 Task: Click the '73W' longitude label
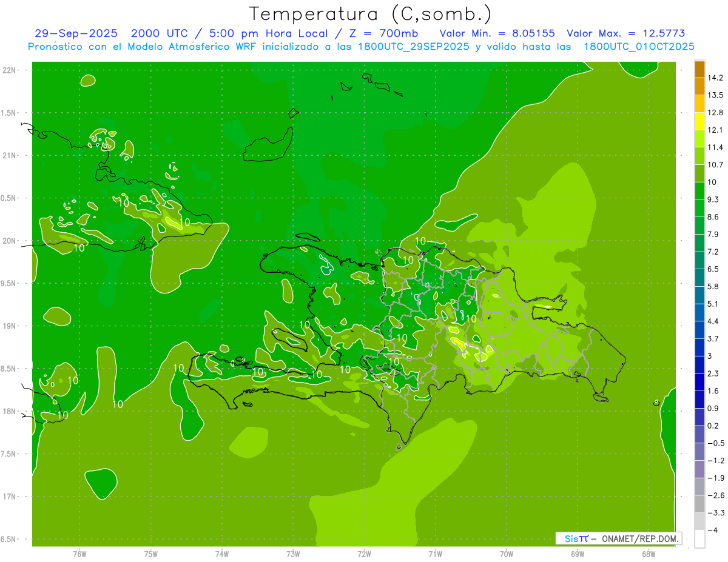pyautogui.click(x=293, y=554)
